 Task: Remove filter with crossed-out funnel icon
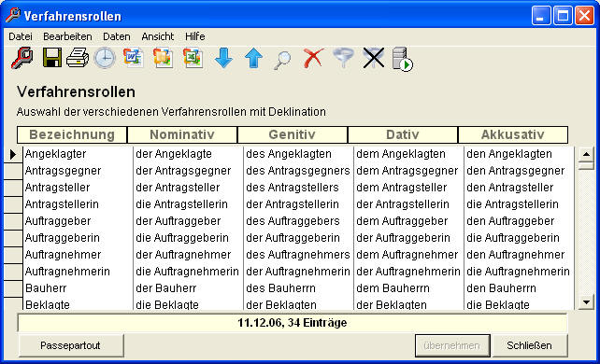point(373,58)
